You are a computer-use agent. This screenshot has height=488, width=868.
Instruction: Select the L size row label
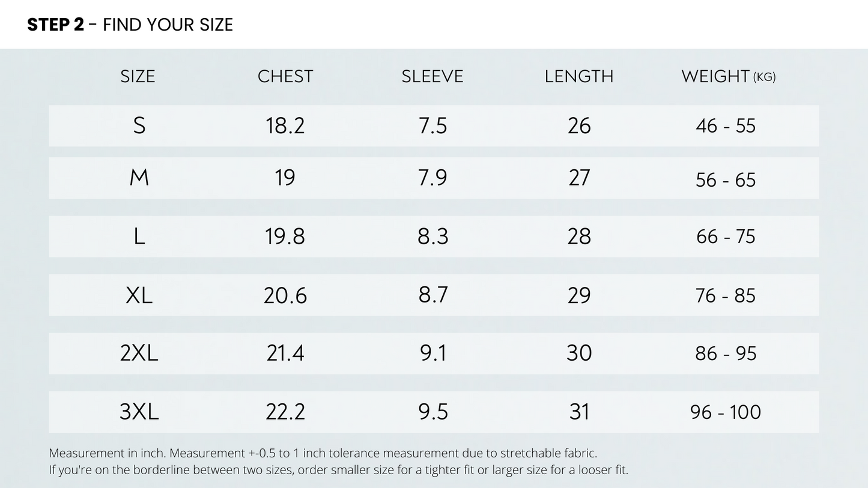click(139, 236)
